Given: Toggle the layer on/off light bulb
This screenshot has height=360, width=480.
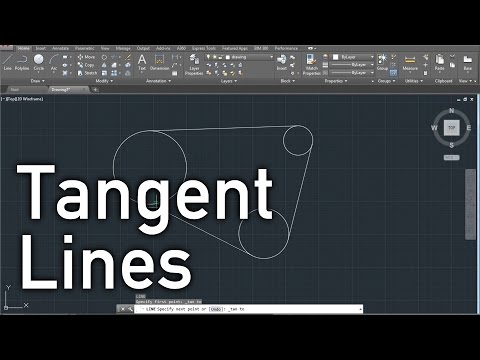Looking at the screenshot, I should (x=209, y=57).
